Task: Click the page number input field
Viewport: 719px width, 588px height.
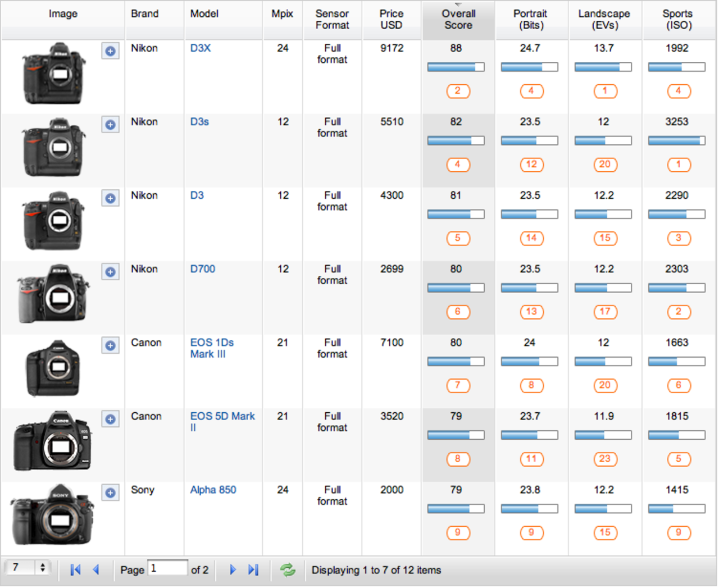Action: (167, 568)
